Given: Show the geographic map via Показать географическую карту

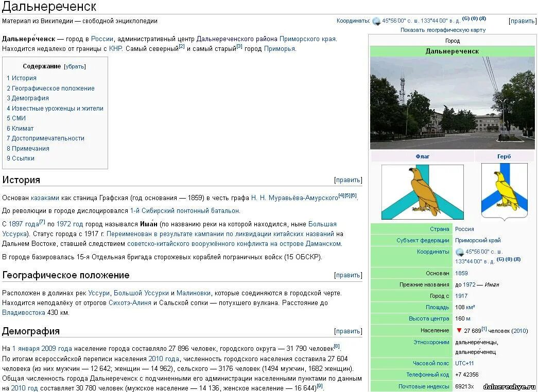Looking at the screenshot, I should tap(443, 30).
